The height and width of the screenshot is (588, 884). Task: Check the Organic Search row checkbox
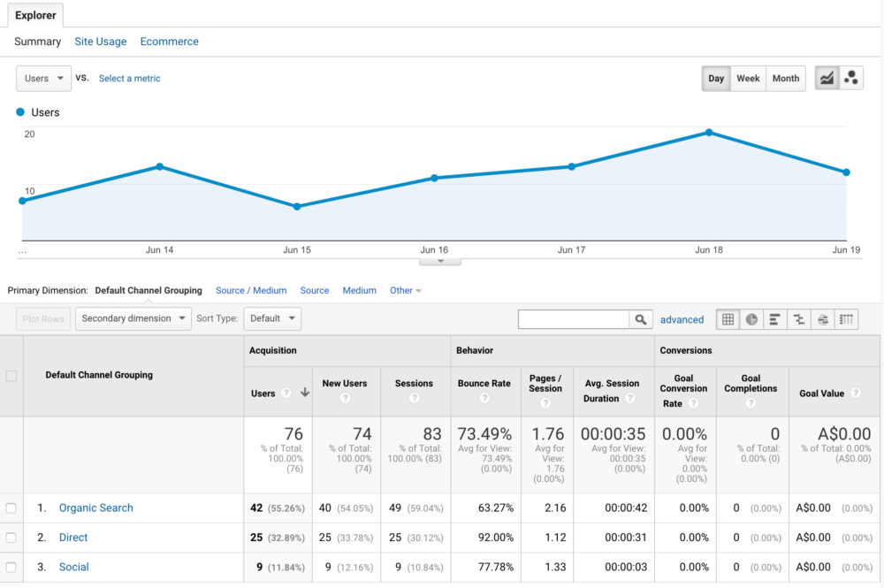11,508
